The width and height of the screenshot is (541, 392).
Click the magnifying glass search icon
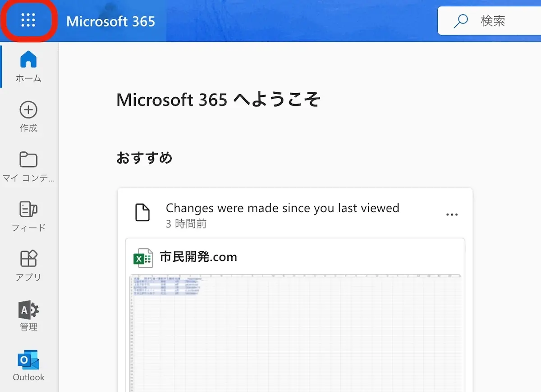tap(460, 21)
